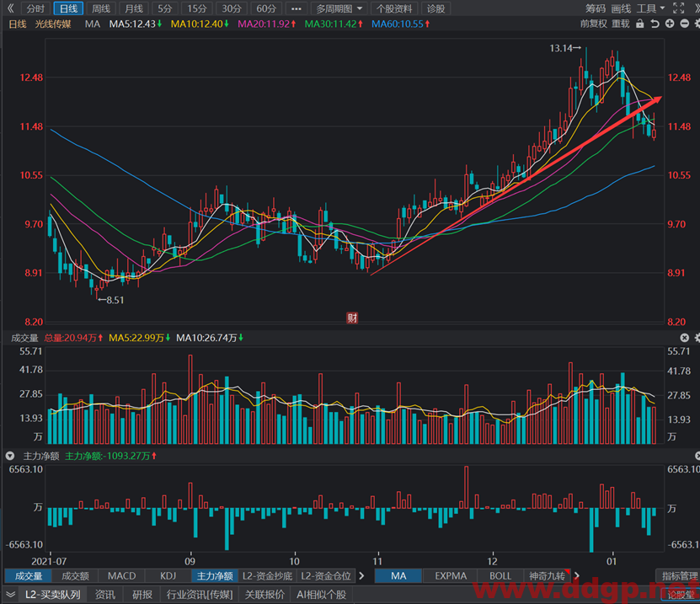Open the 行业资讯[传媒] tab
This screenshot has height=604, width=700.
(x=200, y=595)
